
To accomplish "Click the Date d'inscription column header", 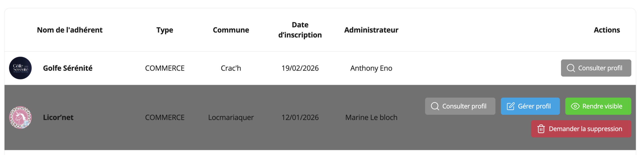I will 300,30.
